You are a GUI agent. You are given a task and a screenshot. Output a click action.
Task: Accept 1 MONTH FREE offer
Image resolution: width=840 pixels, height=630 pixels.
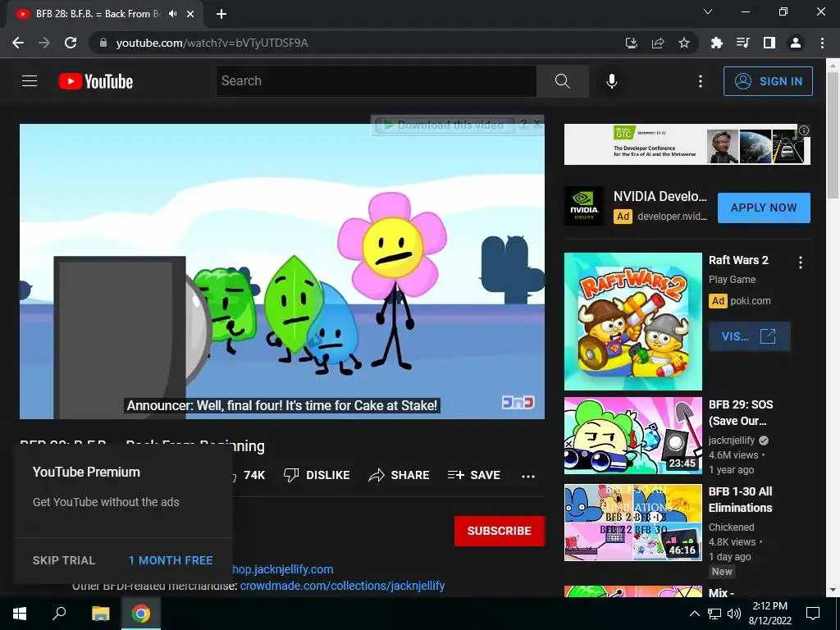pos(171,560)
